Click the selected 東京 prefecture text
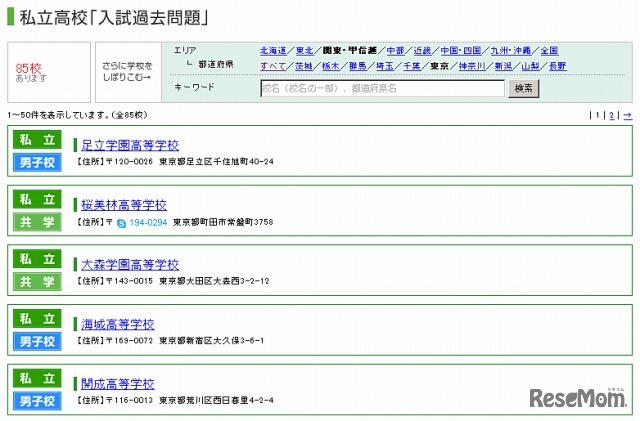Viewport: 640px width, 421px height. [440, 66]
